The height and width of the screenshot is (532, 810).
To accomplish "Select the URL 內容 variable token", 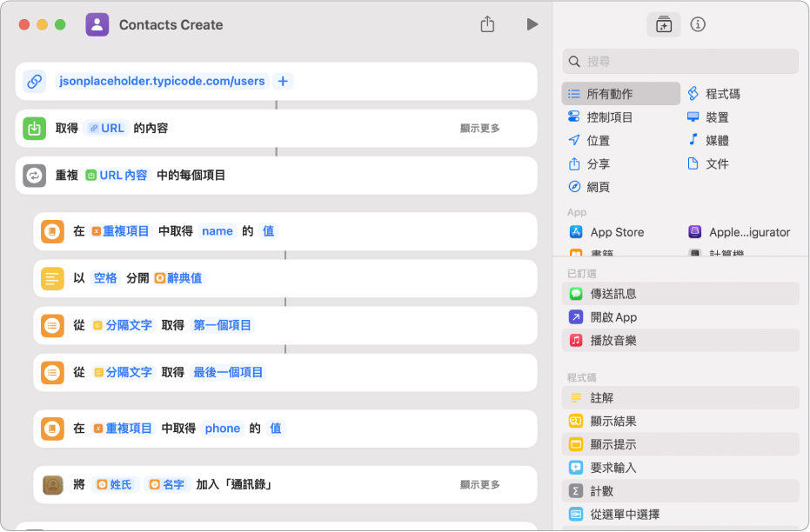I will (117, 176).
